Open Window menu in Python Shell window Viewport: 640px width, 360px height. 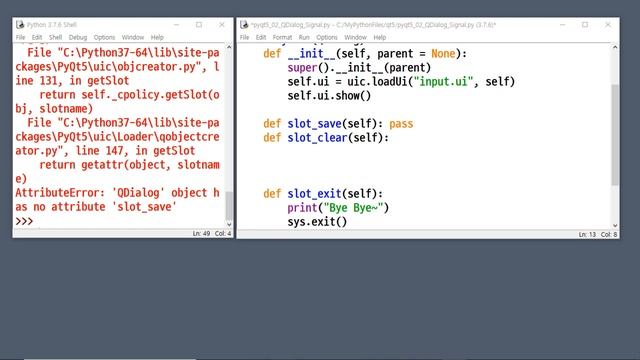133,37
